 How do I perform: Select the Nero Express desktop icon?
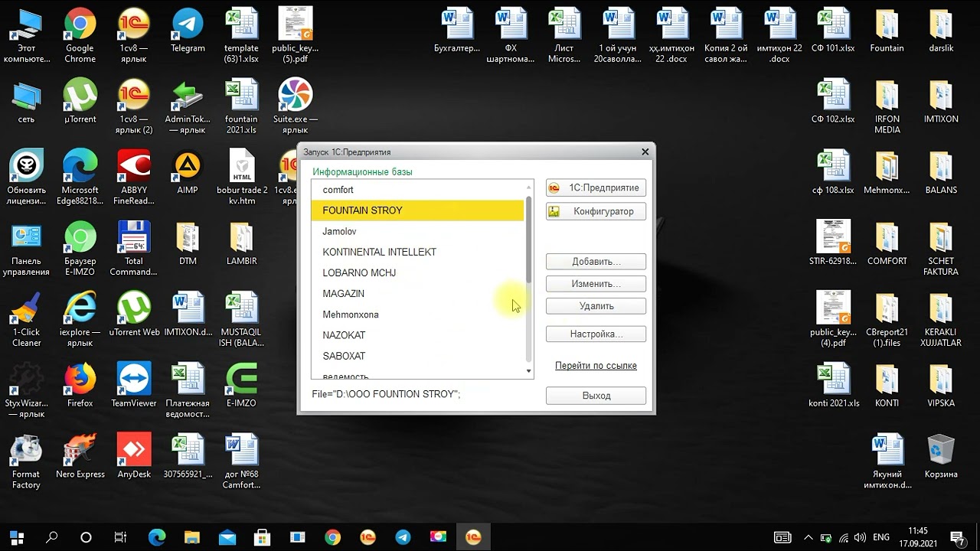[80, 457]
